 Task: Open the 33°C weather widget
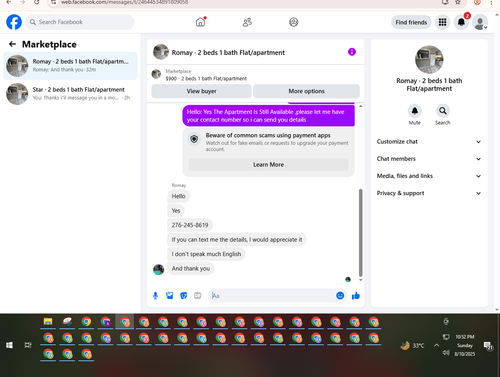[413, 345]
